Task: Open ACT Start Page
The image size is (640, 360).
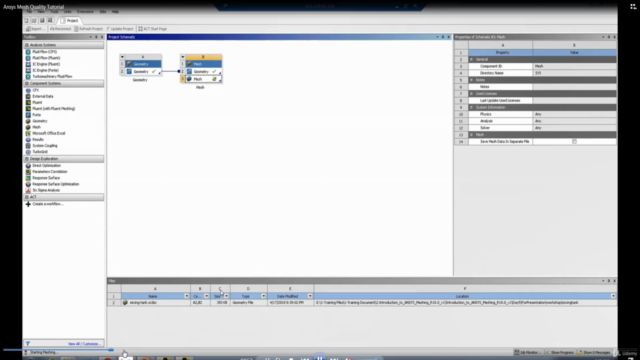Action: point(153,29)
